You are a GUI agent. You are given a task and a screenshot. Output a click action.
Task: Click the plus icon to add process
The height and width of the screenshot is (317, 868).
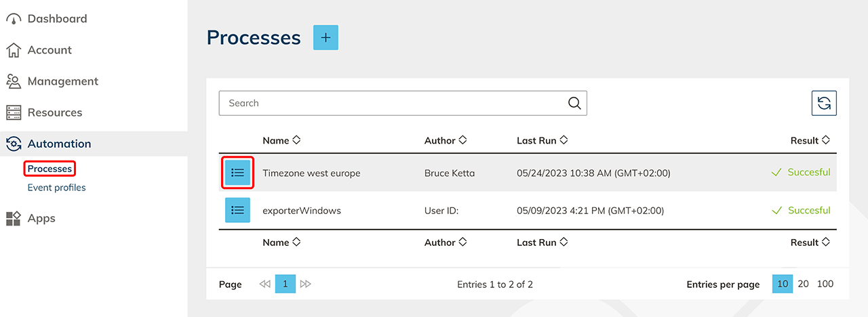tap(325, 38)
